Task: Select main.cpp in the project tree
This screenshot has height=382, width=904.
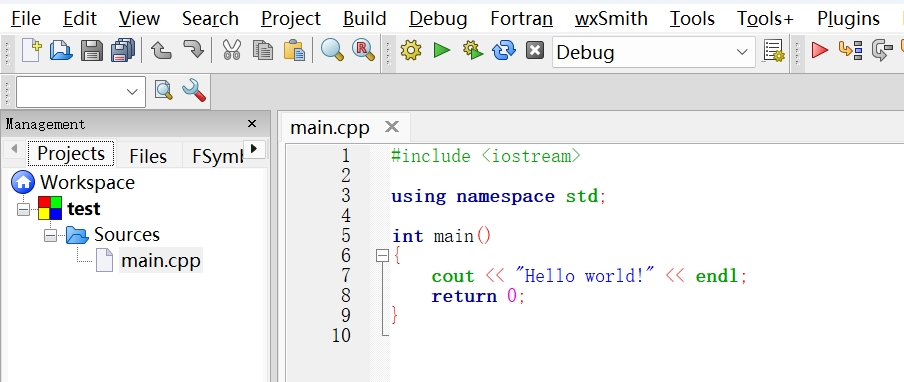Action: (161, 260)
